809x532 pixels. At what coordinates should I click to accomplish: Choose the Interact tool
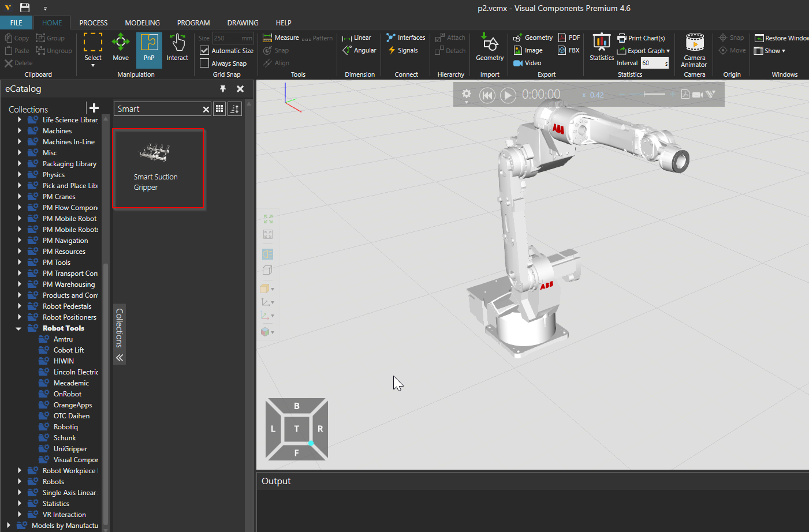(x=177, y=48)
